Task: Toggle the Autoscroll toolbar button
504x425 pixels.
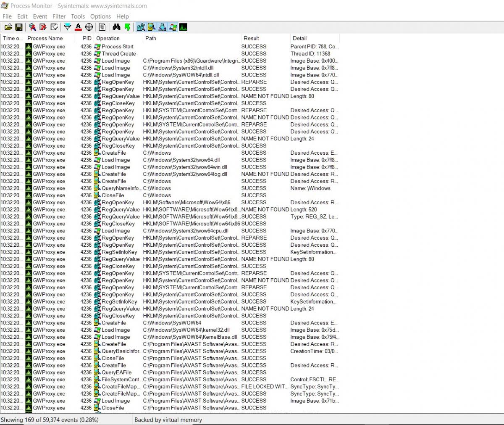Action: (x=43, y=27)
